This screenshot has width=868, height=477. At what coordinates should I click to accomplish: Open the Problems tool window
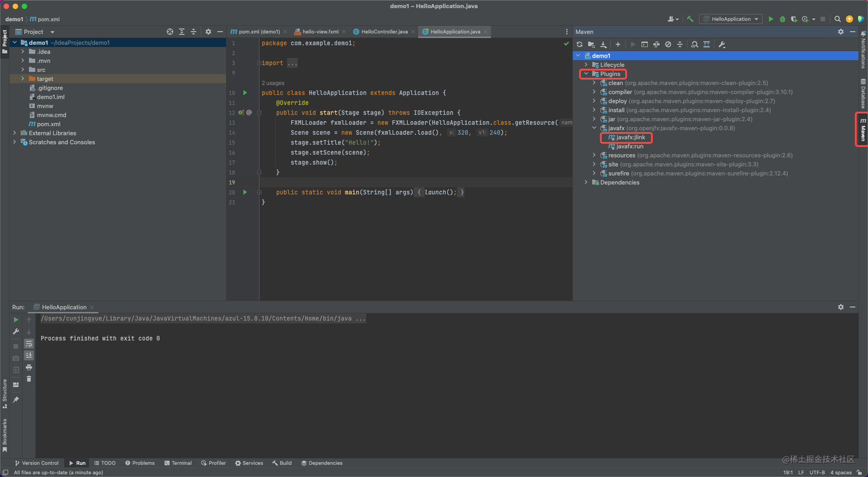point(140,463)
